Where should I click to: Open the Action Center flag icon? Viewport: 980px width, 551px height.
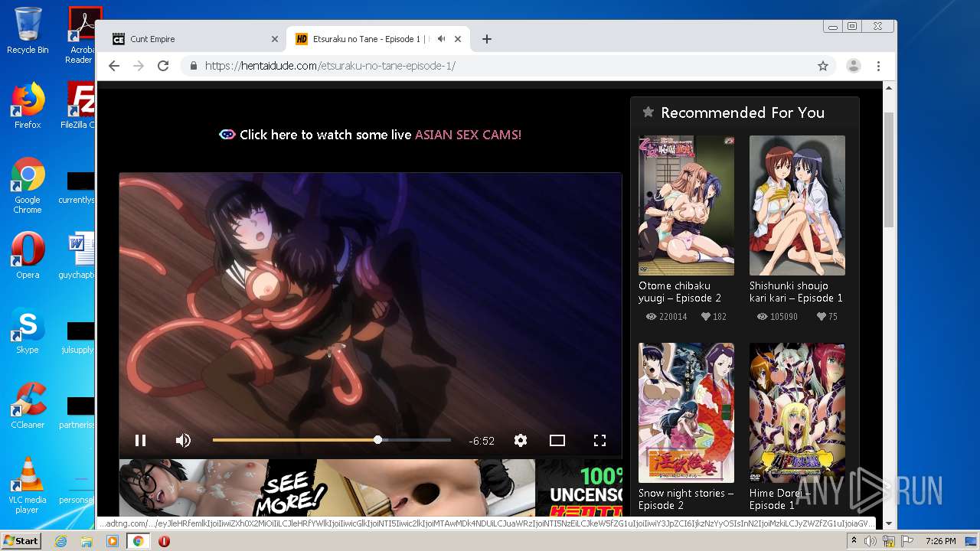(907, 541)
